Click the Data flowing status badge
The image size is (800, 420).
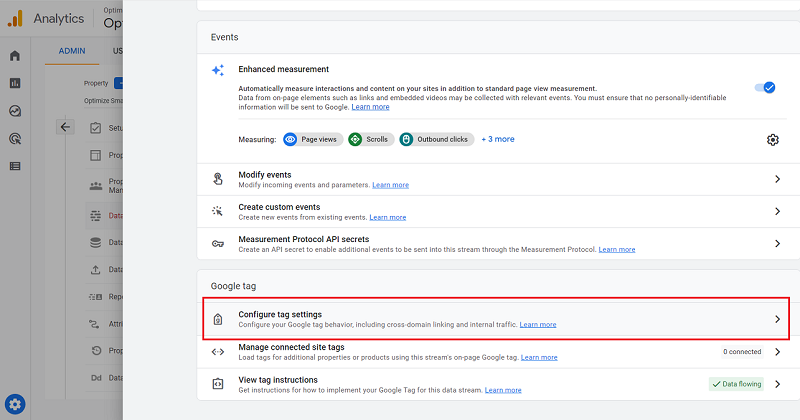pos(736,384)
